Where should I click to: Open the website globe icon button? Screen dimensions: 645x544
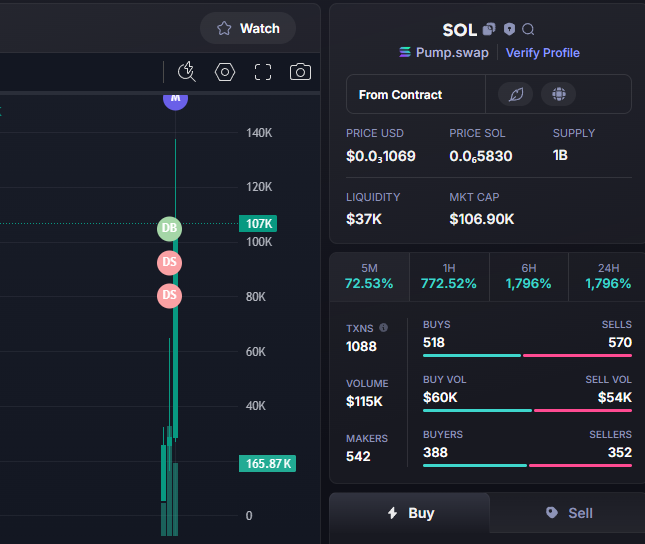tap(559, 94)
